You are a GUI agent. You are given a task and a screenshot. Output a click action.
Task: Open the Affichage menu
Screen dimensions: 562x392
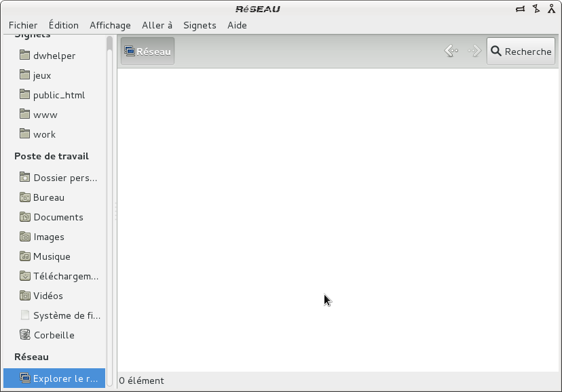[110, 25]
